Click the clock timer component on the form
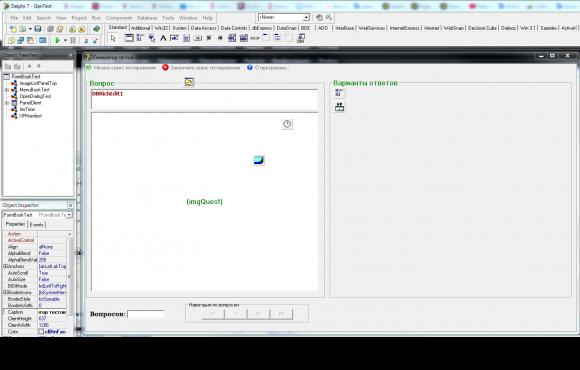 pyautogui.click(x=287, y=124)
